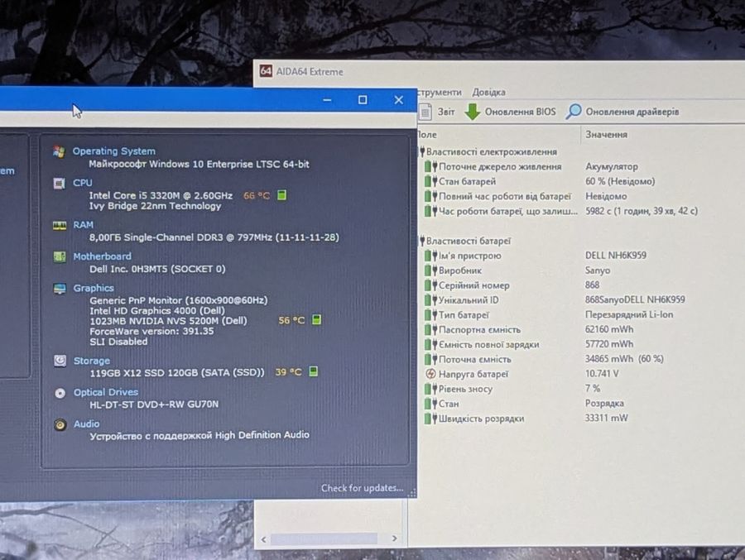Click the 62160 mWh value

click(x=608, y=329)
